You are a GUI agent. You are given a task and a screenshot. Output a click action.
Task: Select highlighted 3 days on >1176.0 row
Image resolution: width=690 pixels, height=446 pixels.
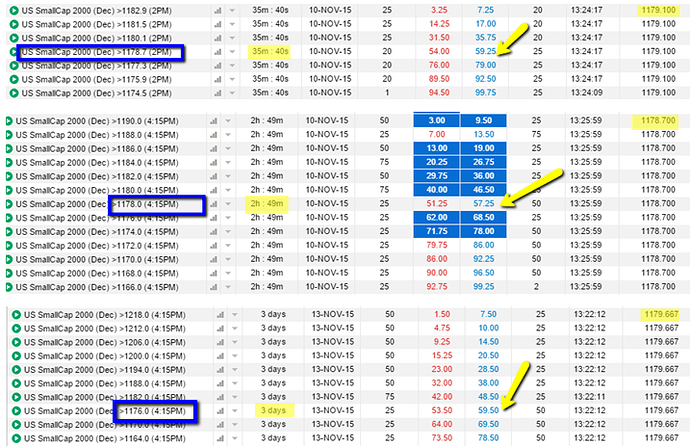(x=273, y=410)
